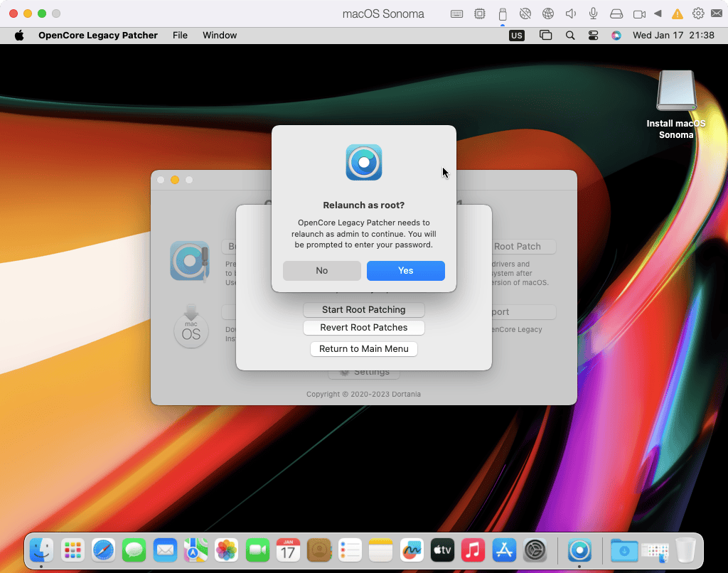
Task: Select the Install macOS Sonoma desktop drive
Action: [675, 92]
